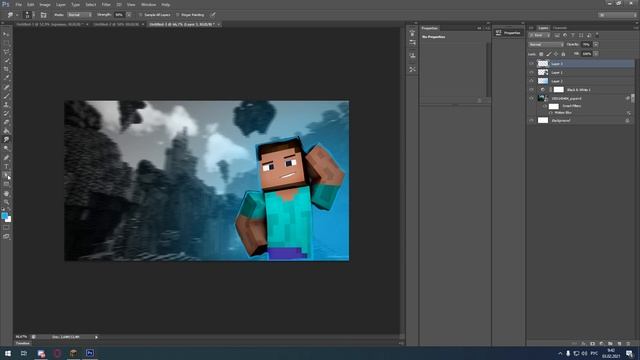Open the smudge Mode dropdown
This screenshot has width=640, height=360.
click(x=80, y=15)
